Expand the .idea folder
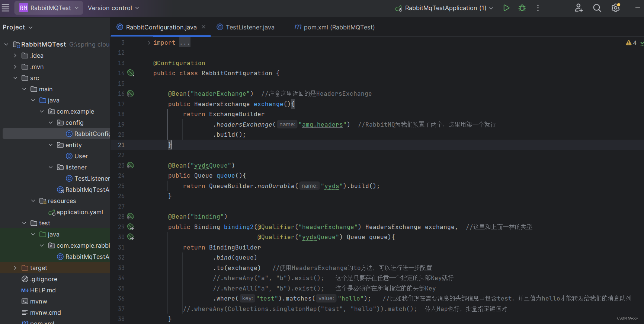This screenshot has width=644, height=324. pyautogui.click(x=15, y=55)
